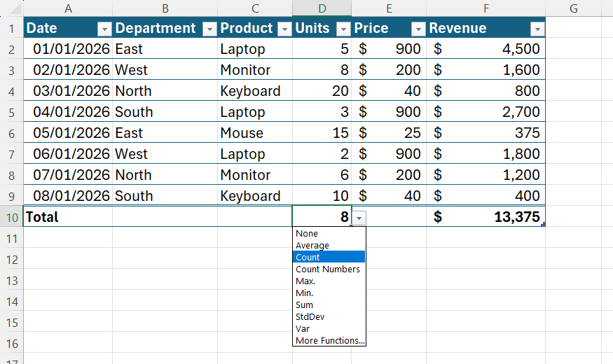Select column D header

point(322,8)
